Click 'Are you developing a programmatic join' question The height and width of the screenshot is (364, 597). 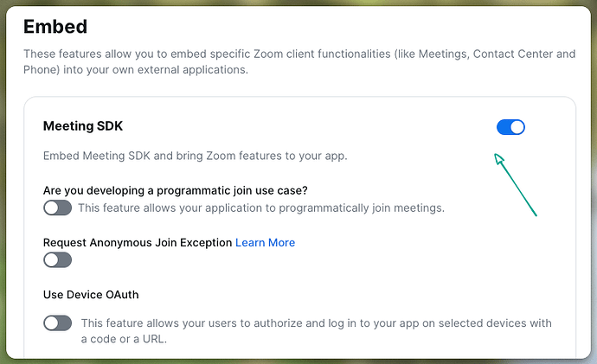pos(175,190)
